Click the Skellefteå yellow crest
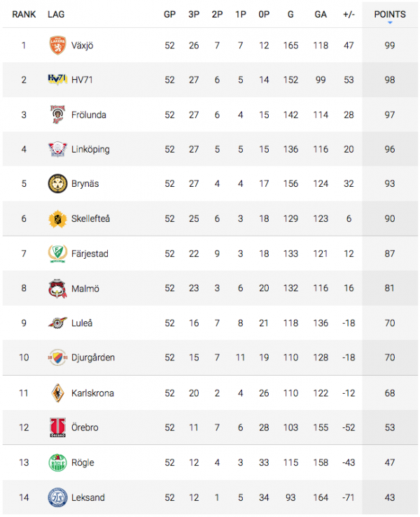This screenshot has height=517, width=420. (x=57, y=218)
